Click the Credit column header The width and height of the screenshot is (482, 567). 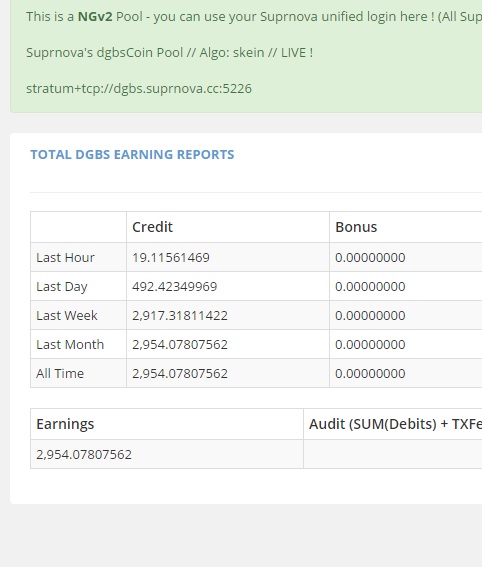pyautogui.click(x=152, y=227)
